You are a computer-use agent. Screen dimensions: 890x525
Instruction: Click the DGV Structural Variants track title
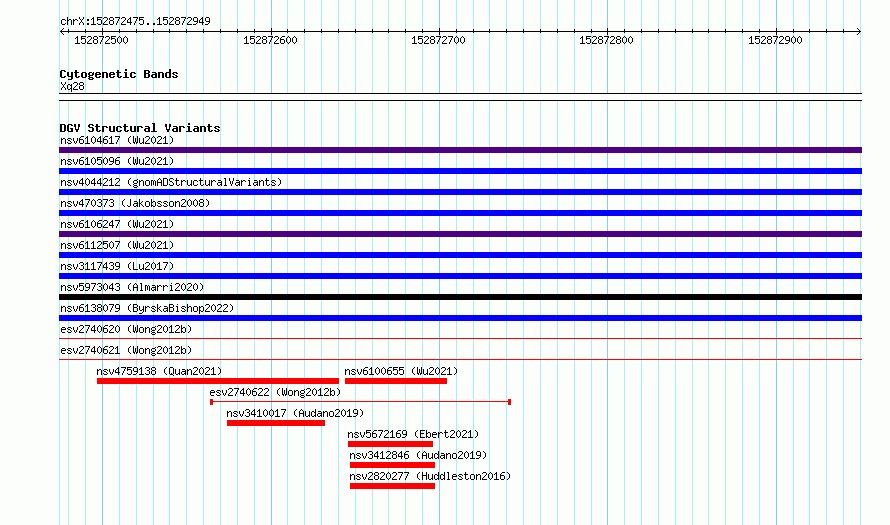pos(140,128)
